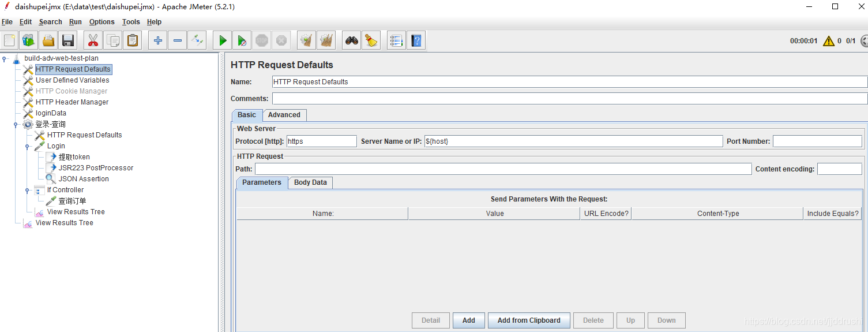This screenshot has height=332, width=868.
Task: Click the Paste clipboard icon
Action: pyautogui.click(x=133, y=40)
